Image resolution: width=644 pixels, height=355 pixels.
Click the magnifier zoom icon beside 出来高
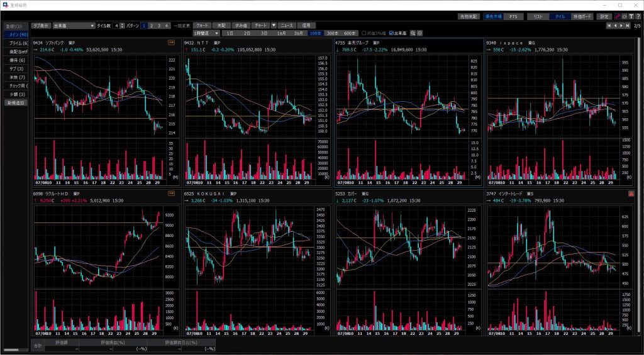[x=413, y=33]
